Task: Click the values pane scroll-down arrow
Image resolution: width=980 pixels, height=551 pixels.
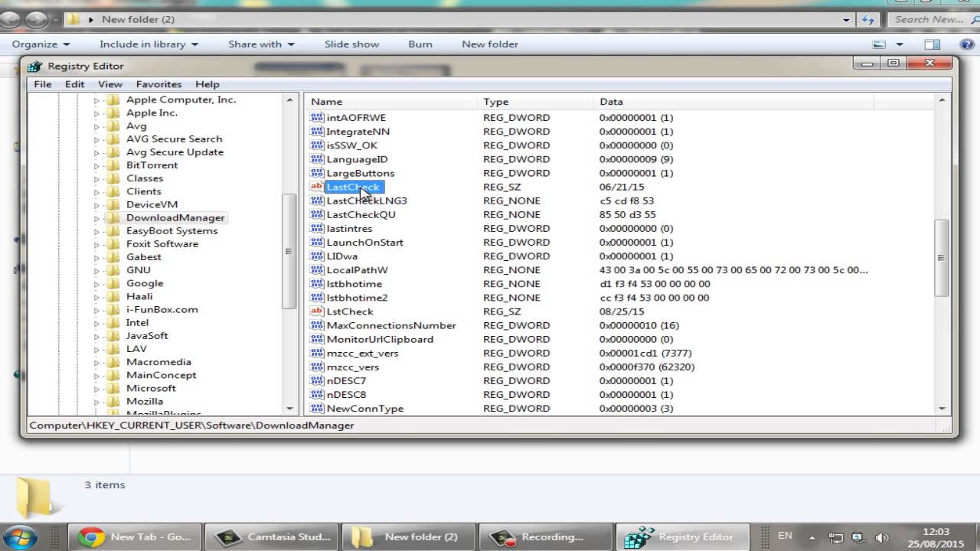Action: click(942, 409)
